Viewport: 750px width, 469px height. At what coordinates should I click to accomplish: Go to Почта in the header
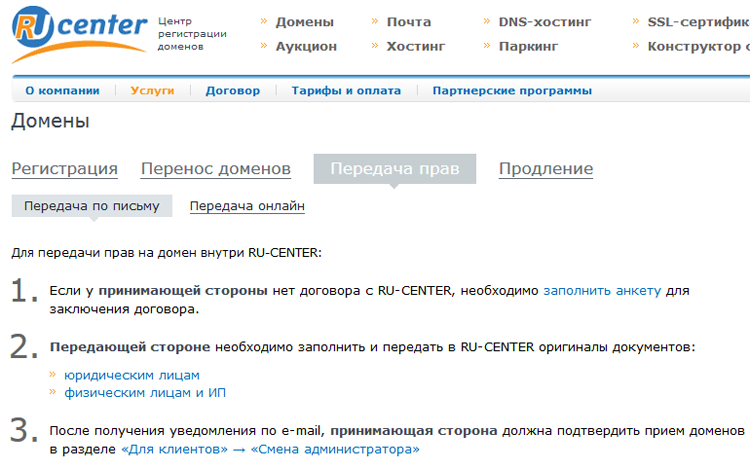coord(408,22)
